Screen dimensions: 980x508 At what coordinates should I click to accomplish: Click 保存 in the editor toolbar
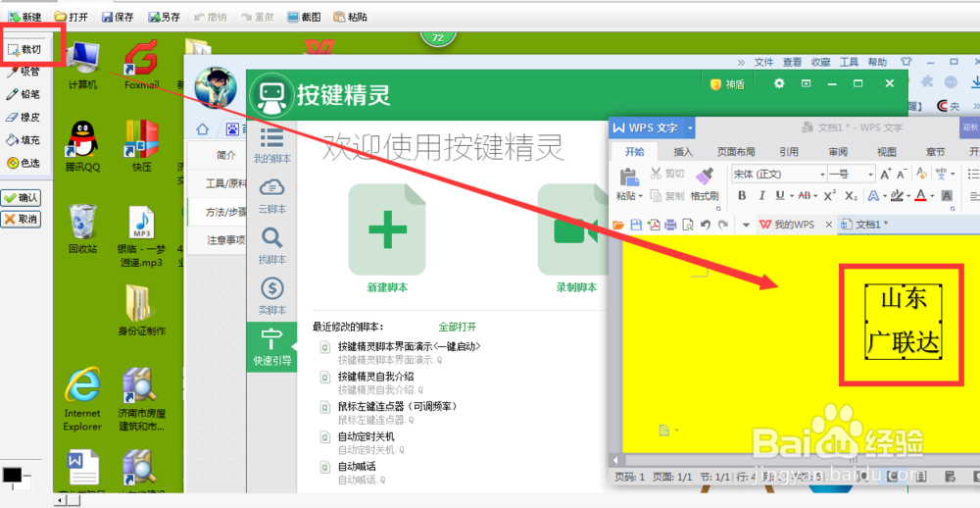(118, 17)
